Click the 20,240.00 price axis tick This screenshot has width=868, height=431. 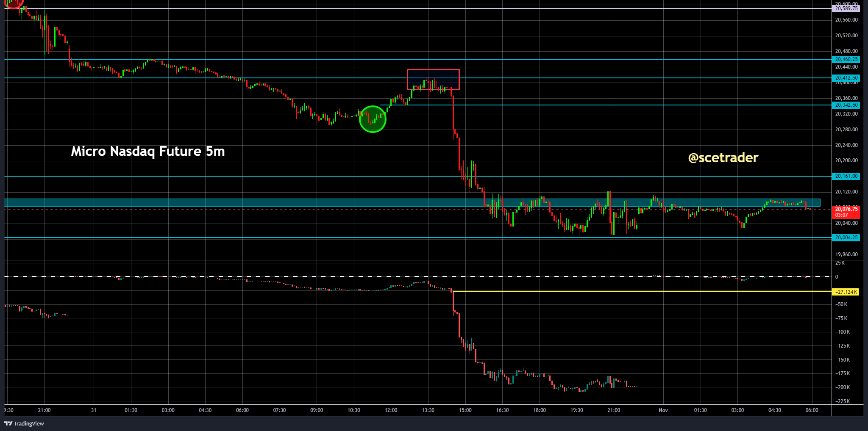tap(846, 145)
